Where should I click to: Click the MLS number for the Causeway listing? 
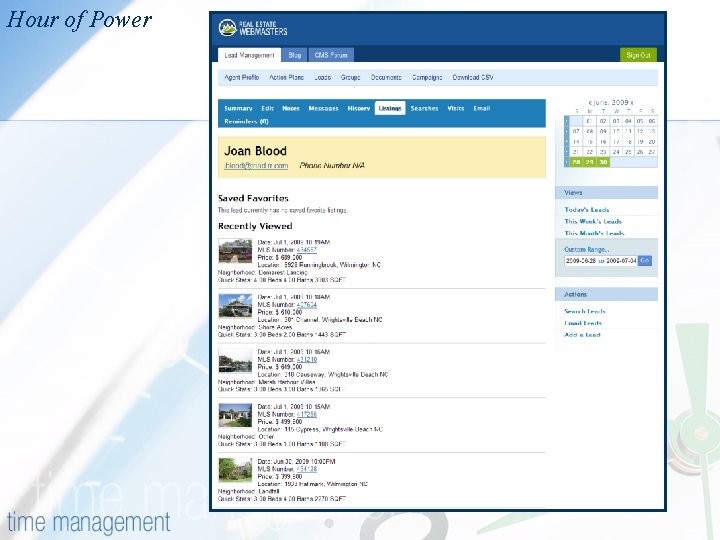coord(306,360)
